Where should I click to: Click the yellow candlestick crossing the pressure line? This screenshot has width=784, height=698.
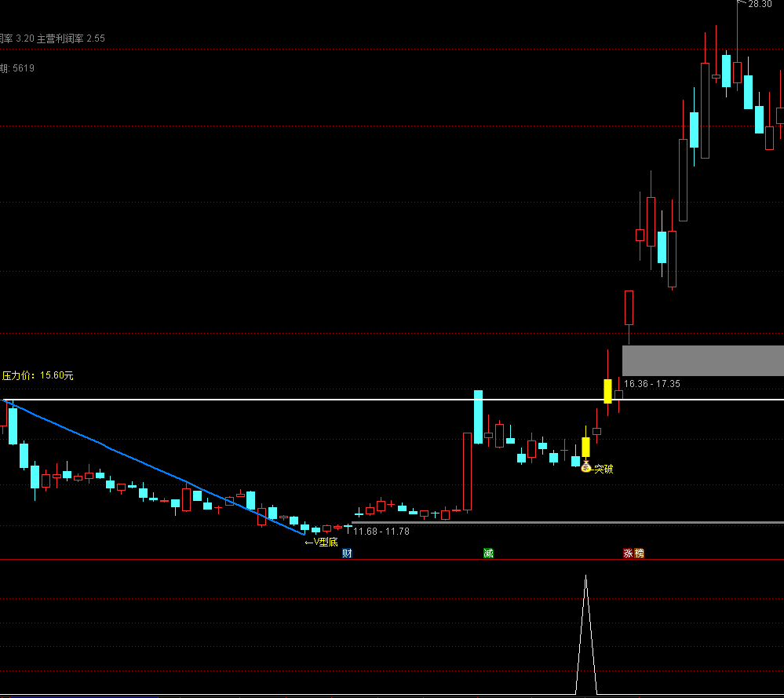click(607, 390)
